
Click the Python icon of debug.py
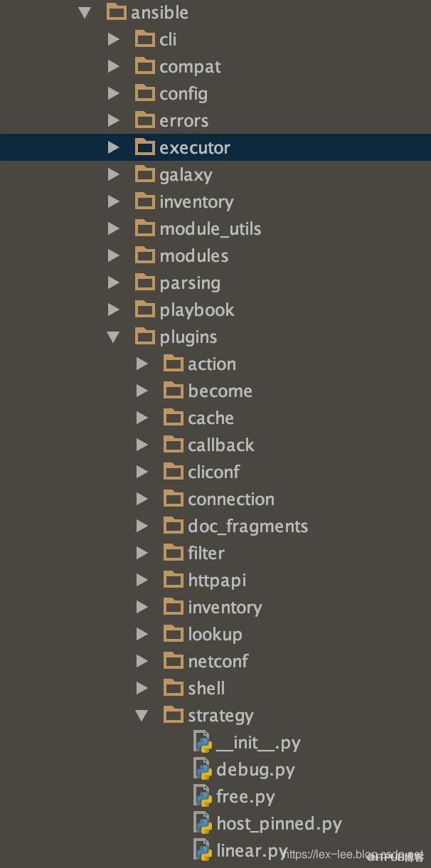203,769
